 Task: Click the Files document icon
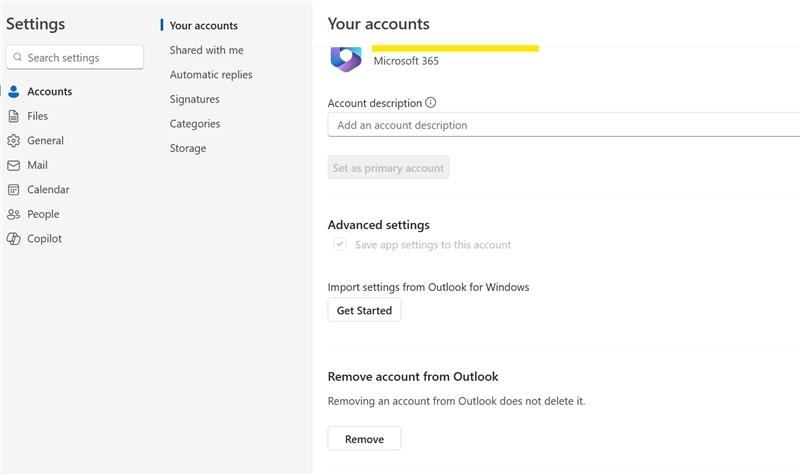click(x=14, y=116)
